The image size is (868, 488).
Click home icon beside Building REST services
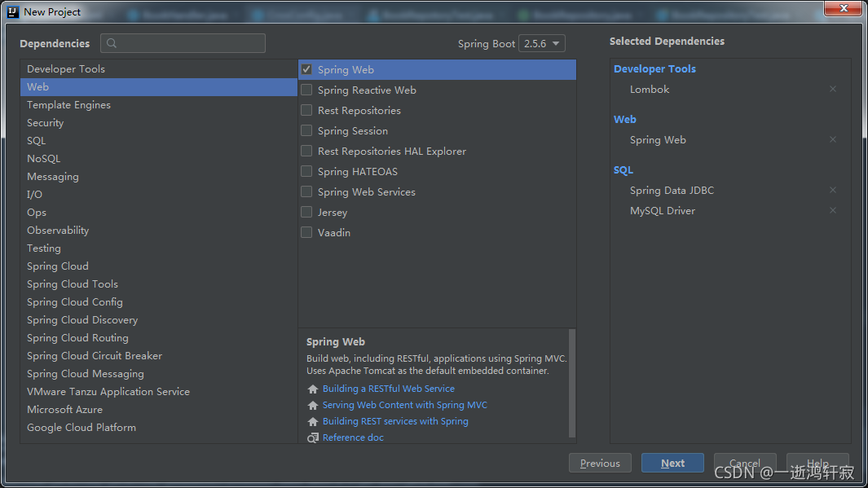[313, 422]
